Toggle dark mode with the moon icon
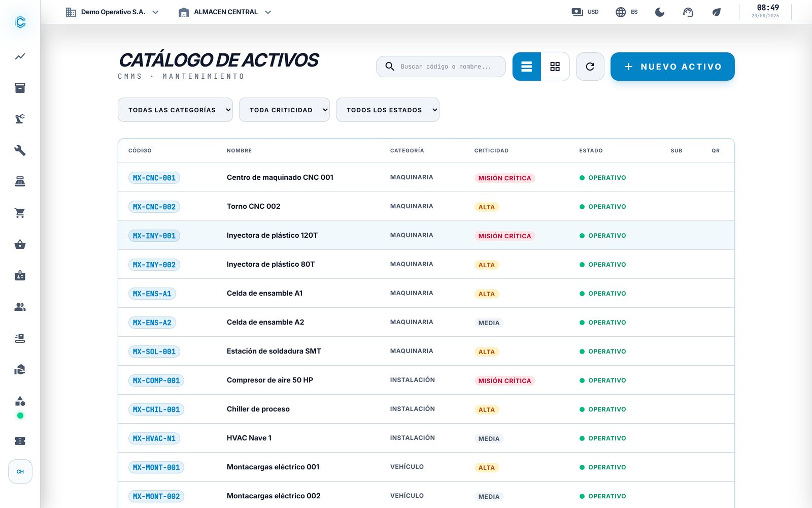This screenshot has height=508, width=812. pos(660,12)
